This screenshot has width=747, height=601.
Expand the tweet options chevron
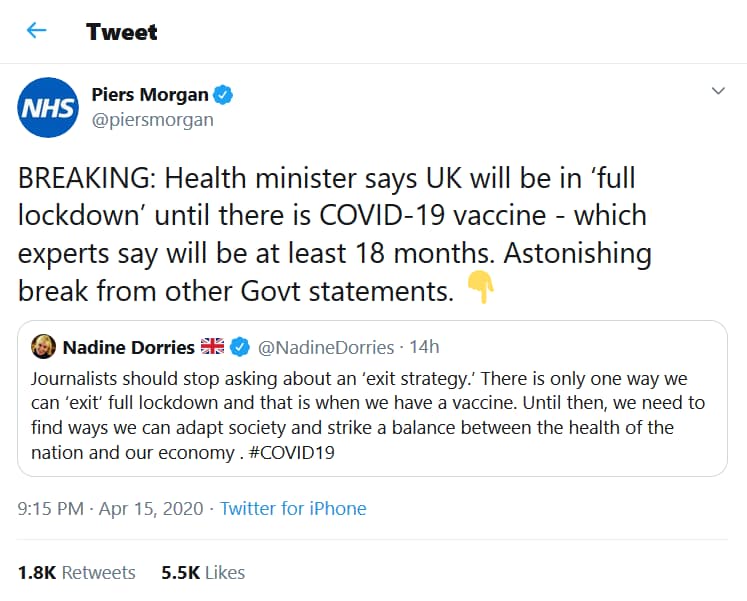pos(717,91)
